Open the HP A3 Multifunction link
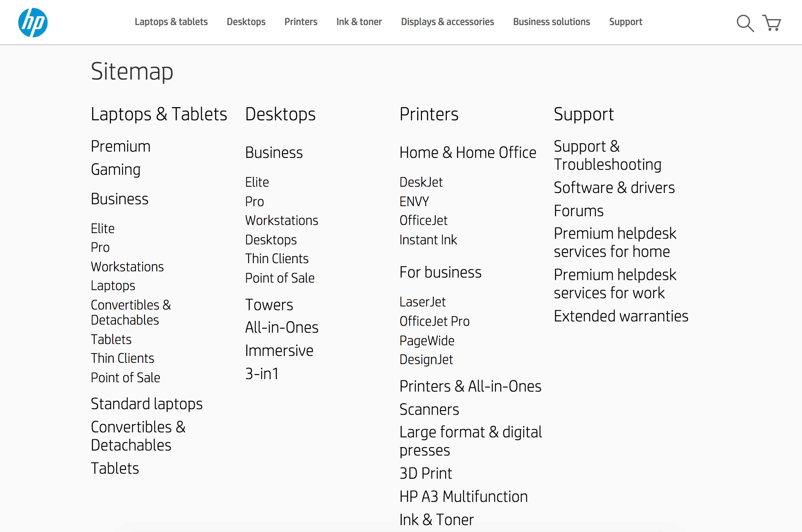 pyautogui.click(x=463, y=496)
